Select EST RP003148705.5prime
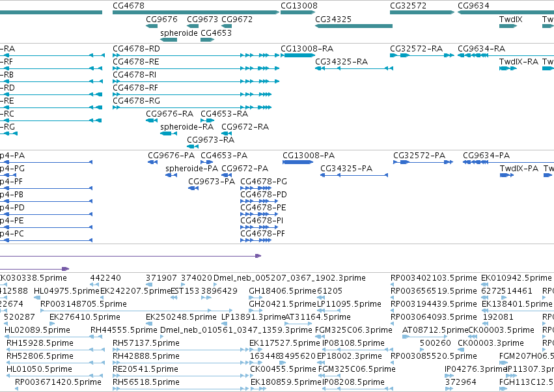Viewport: 554px width, 392px height. click(x=83, y=304)
